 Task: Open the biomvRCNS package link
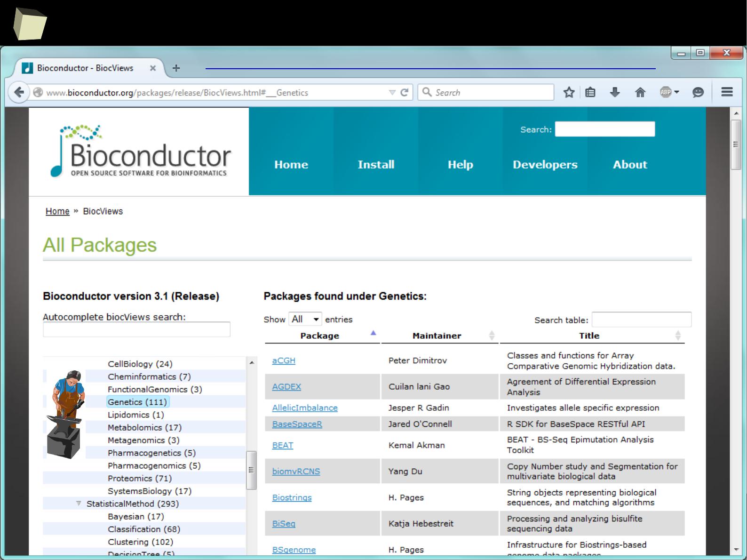[296, 472]
